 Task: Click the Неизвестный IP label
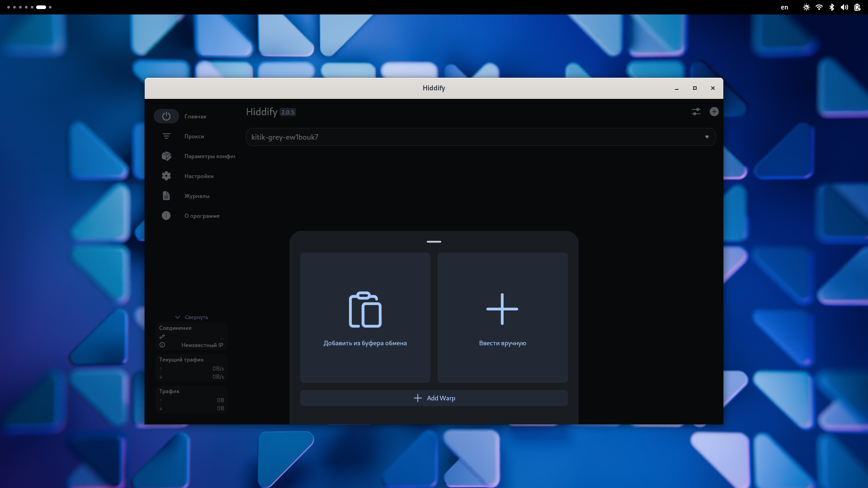tap(202, 345)
